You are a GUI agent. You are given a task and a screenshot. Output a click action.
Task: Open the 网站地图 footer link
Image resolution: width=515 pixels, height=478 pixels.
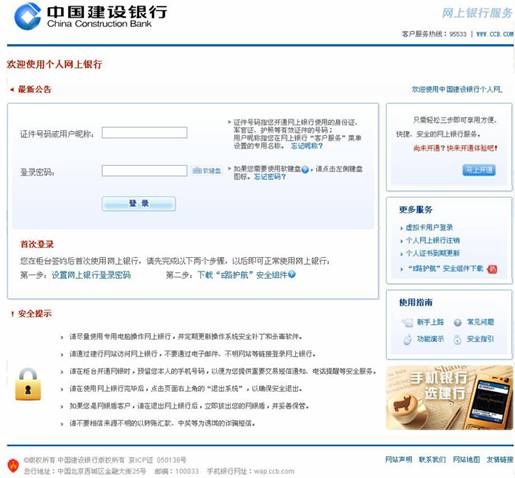click(466, 460)
